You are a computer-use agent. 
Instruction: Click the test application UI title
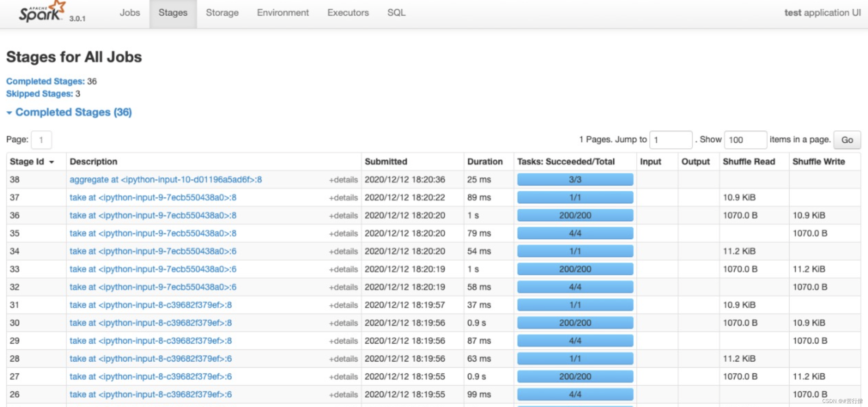coord(822,13)
